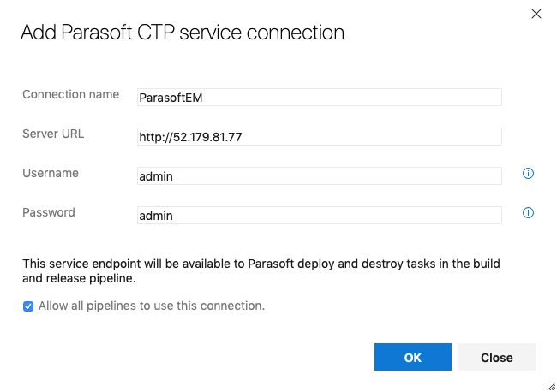This screenshot has height=392, width=557.
Task: Click the Password input field
Action: tap(320, 216)
